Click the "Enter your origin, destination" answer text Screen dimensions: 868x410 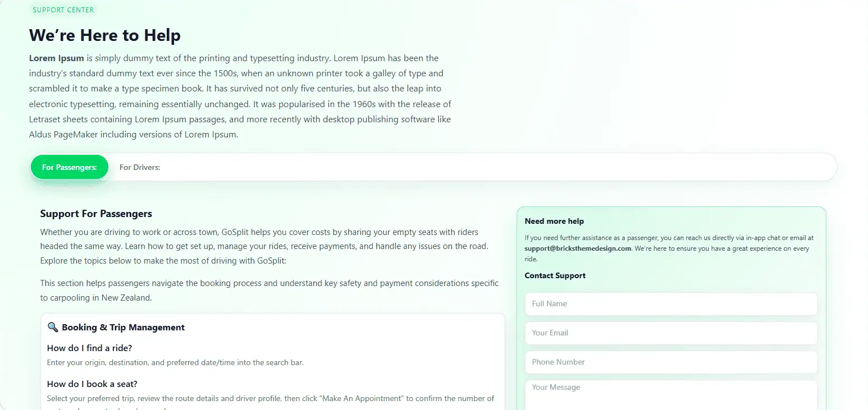(x=175, y=363)
